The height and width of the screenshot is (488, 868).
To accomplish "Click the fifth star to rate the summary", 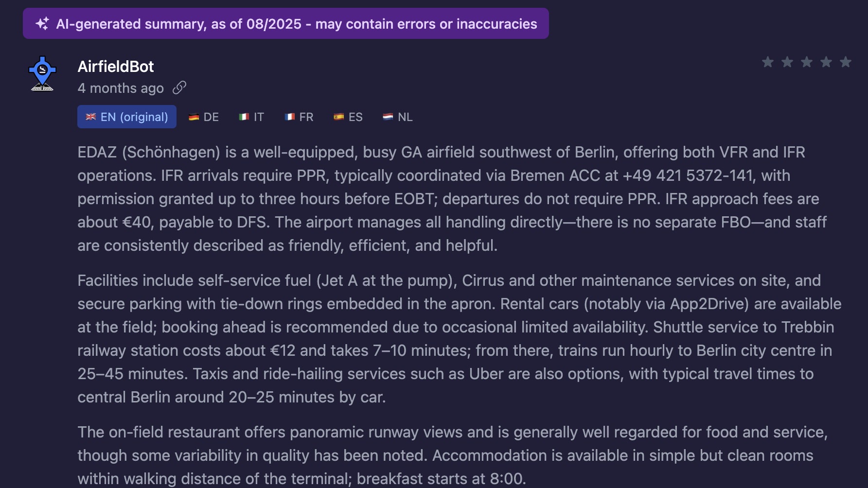I will pos(846,62).
